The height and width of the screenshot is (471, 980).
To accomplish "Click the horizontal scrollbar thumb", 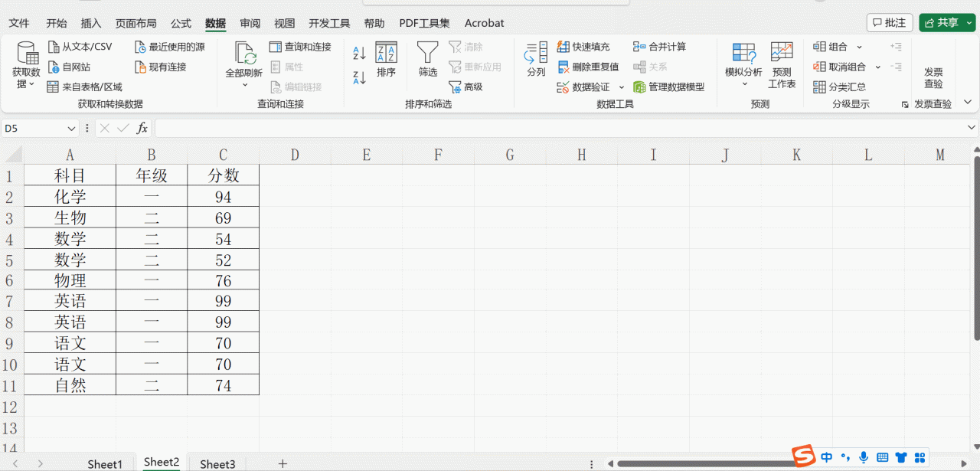I will coord(704,463).
